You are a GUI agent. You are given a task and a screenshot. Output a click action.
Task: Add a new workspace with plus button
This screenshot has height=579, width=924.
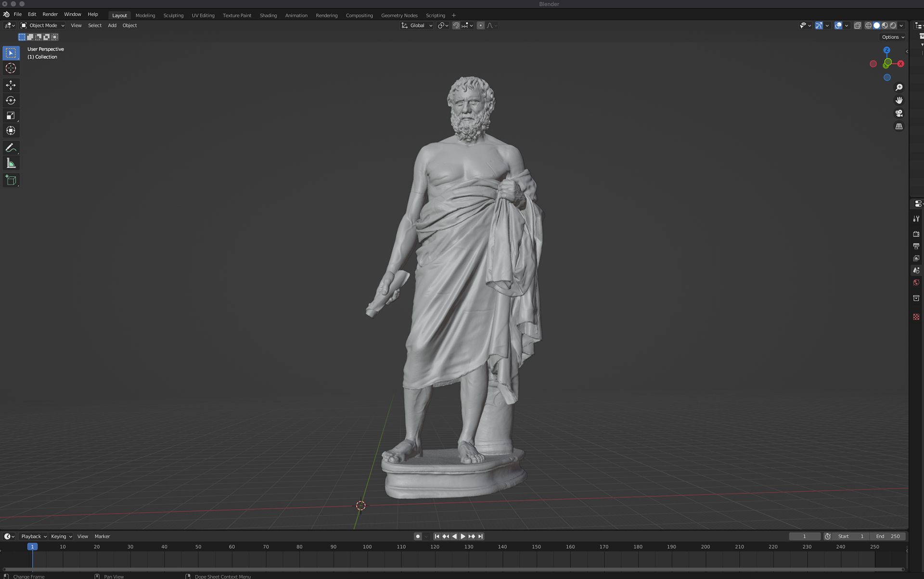click(453, 15)
